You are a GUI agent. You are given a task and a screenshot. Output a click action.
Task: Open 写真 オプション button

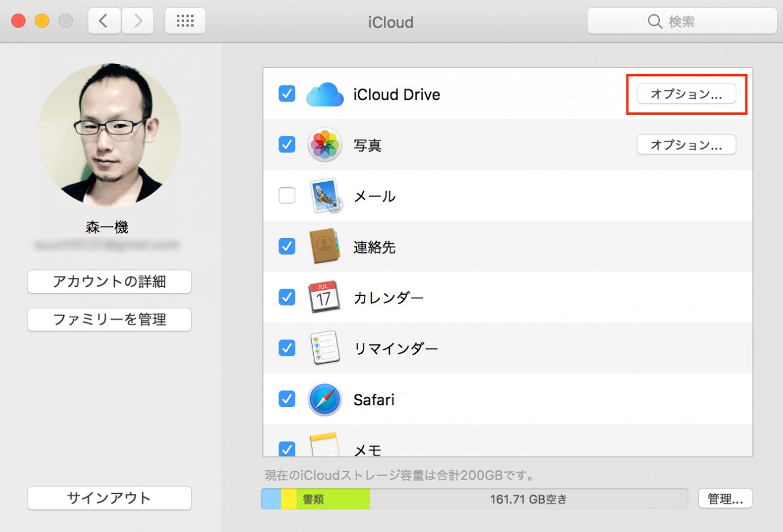(x=686, y=145)
